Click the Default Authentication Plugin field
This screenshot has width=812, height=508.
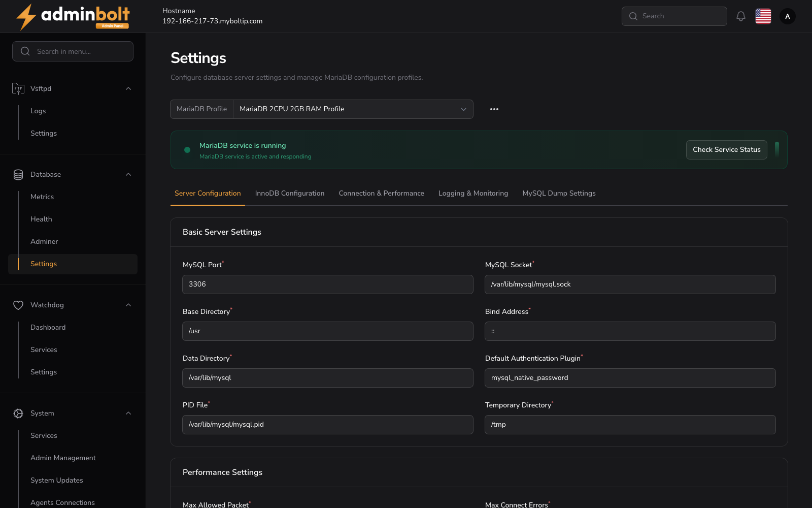pyautogui.click(x=630, y=378)
